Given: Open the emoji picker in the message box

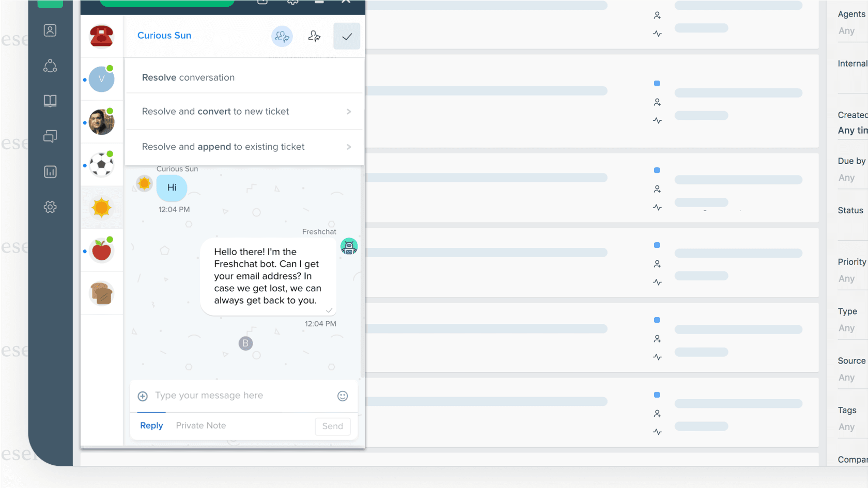Looking at the screenshot, I should [342, 396].
